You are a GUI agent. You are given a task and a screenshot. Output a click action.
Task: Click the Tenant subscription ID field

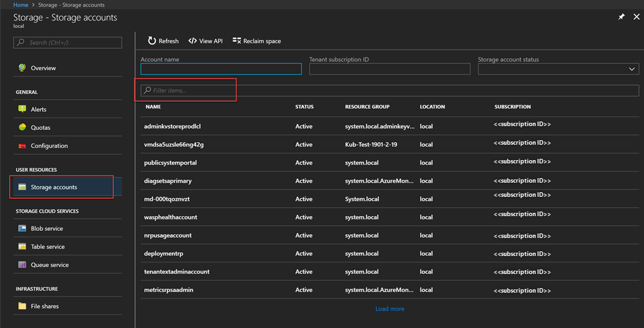[390, 69]
